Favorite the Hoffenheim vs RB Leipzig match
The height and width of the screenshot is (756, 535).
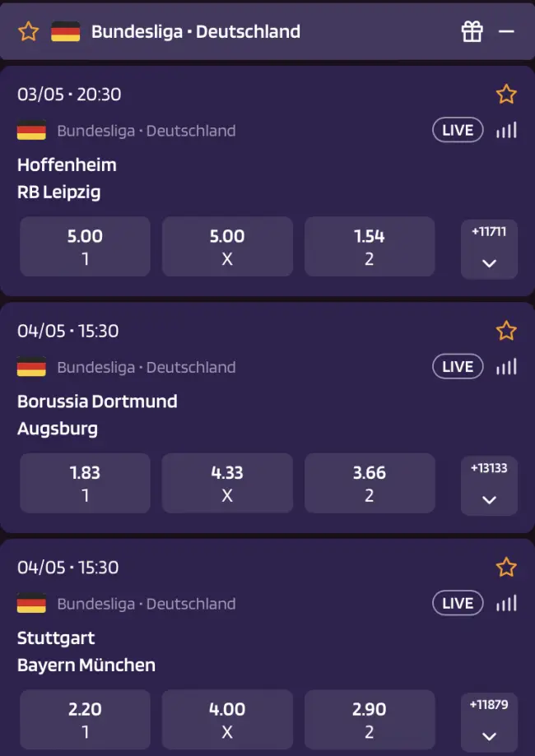506,94
